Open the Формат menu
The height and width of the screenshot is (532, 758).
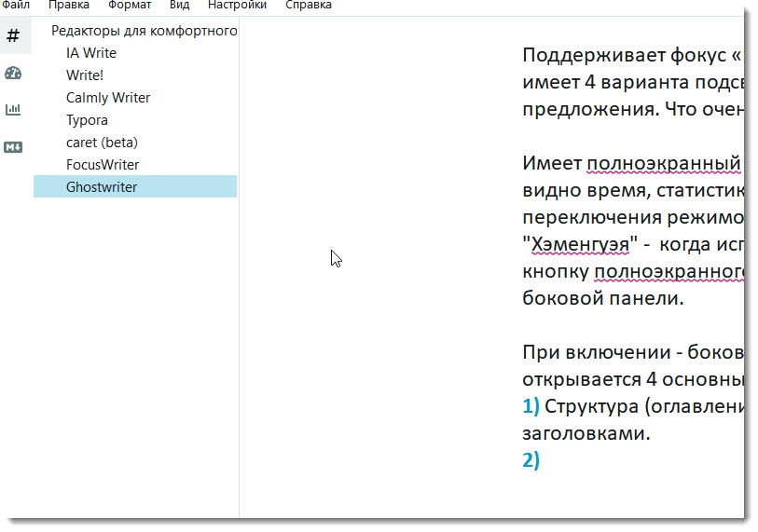pos(130,6)
